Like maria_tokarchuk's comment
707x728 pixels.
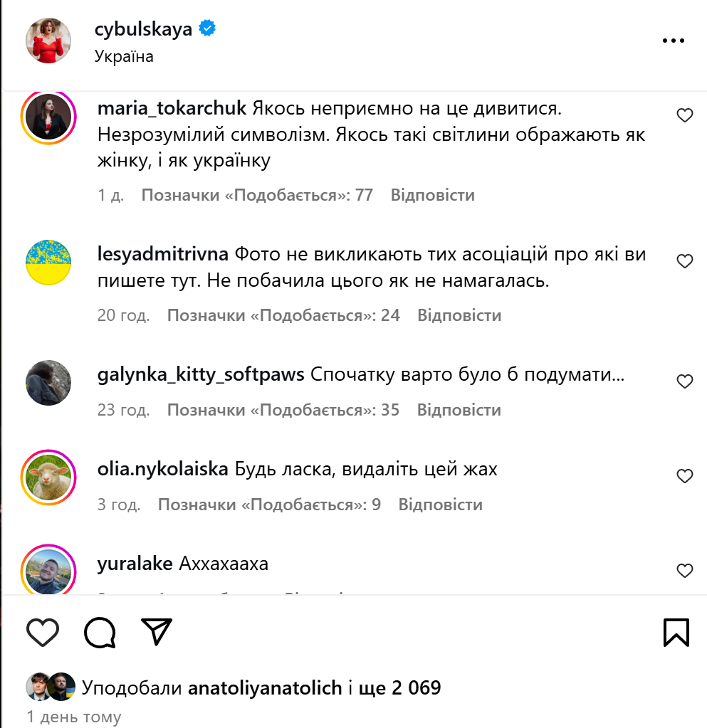[684, 115]
